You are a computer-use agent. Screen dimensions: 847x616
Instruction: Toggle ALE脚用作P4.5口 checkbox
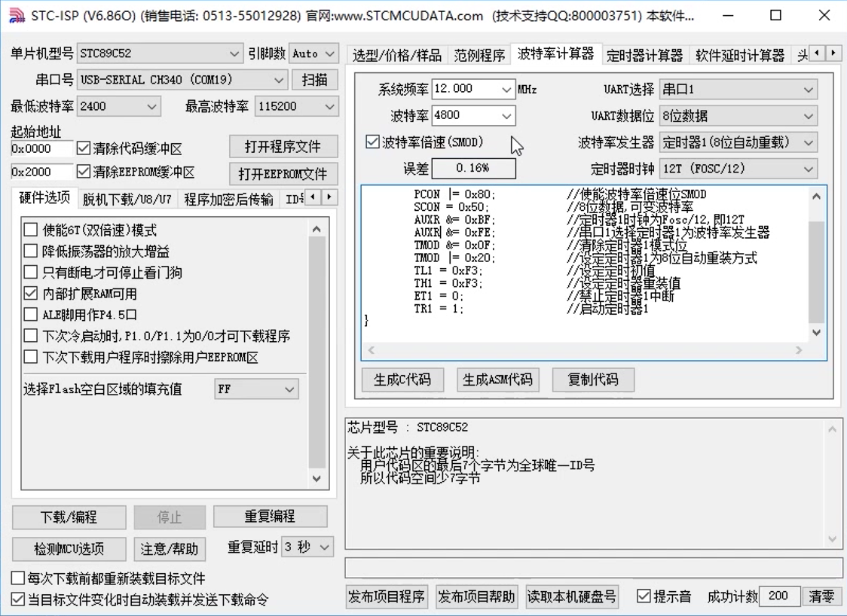31,314
